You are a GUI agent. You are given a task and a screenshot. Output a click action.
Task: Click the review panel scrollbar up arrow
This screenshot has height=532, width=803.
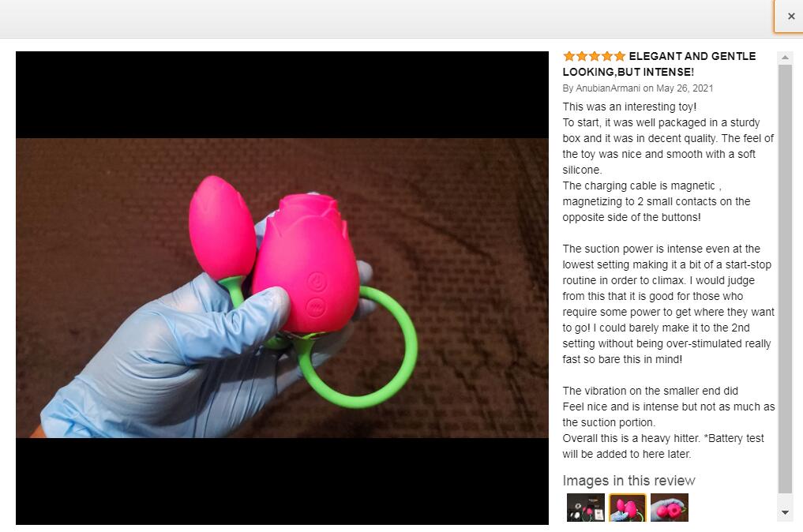tap(785, 58)
